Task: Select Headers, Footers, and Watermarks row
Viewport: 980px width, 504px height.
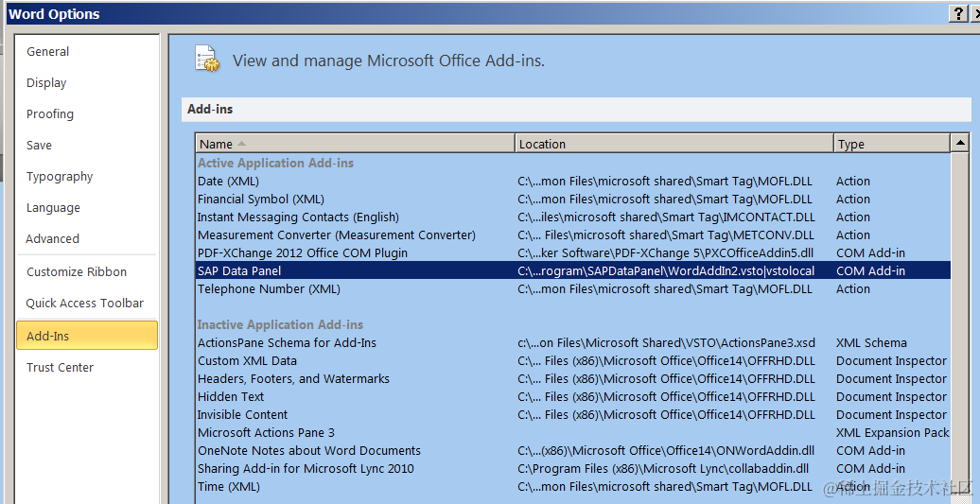Action: click(573, 379)
